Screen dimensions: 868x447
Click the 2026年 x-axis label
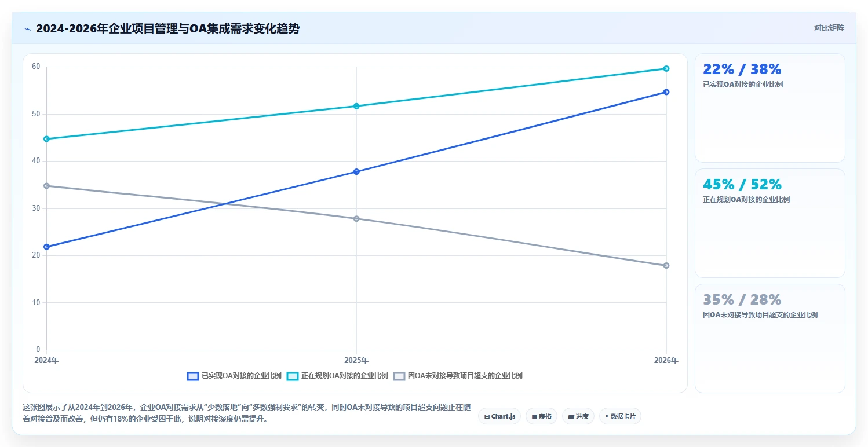coord(666,360)
